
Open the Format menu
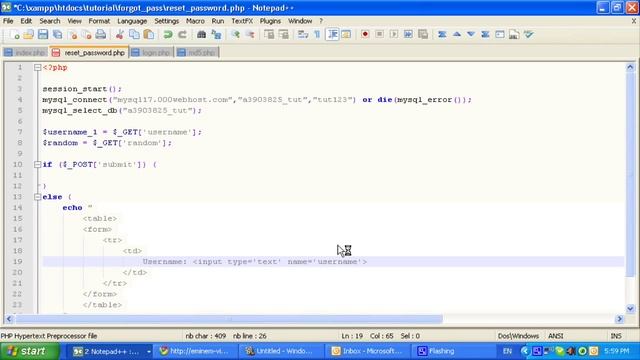click(x=99, y=21)
